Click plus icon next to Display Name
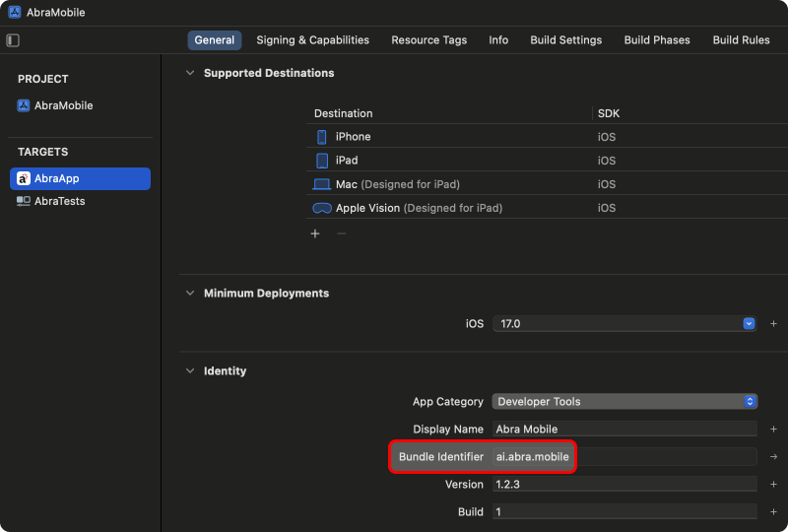 (x=773, y=429)
